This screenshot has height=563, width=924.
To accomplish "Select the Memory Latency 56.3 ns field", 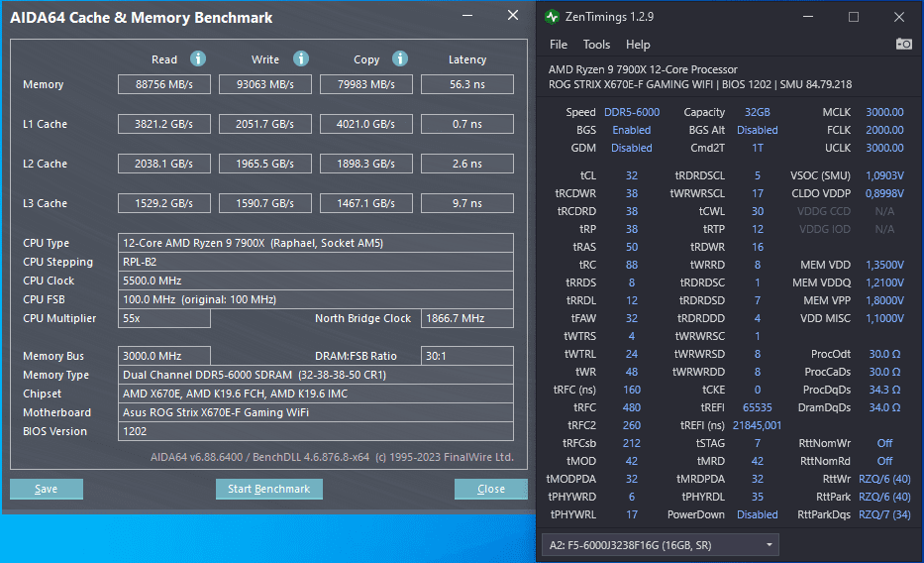I will pos(467,84).
